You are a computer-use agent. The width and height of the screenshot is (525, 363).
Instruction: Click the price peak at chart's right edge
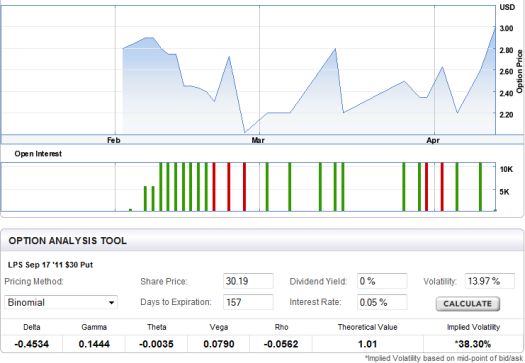(x=495, y=28)
